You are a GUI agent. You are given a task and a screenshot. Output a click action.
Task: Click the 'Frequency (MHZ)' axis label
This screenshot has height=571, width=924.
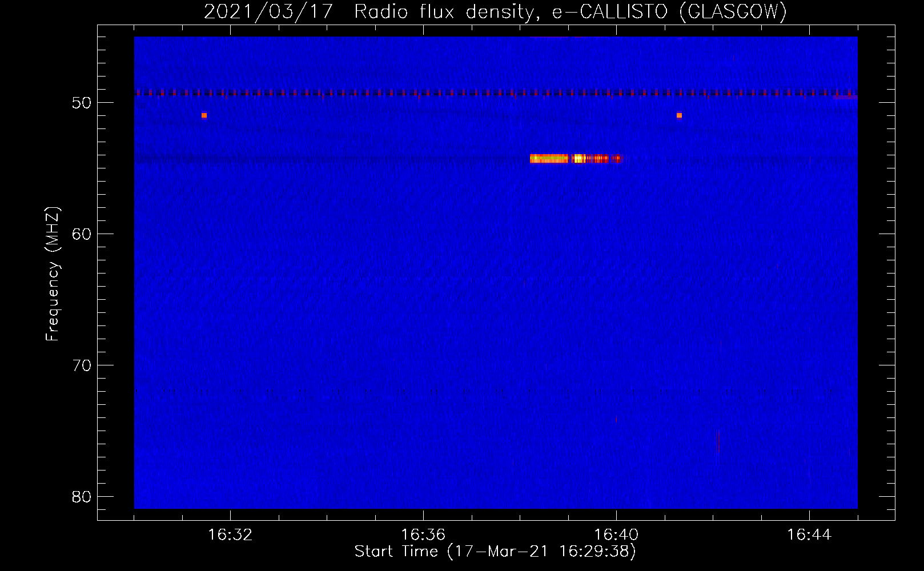click(x=53, y=274)
